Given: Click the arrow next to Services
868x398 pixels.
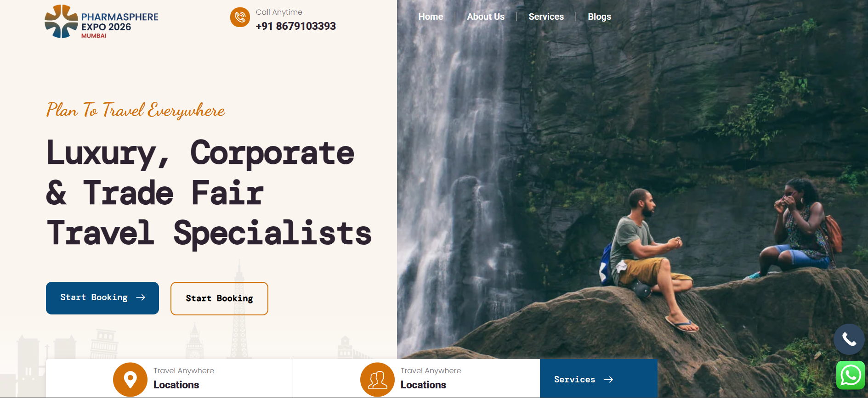Looking at the screenshot, I should (608, 380).
